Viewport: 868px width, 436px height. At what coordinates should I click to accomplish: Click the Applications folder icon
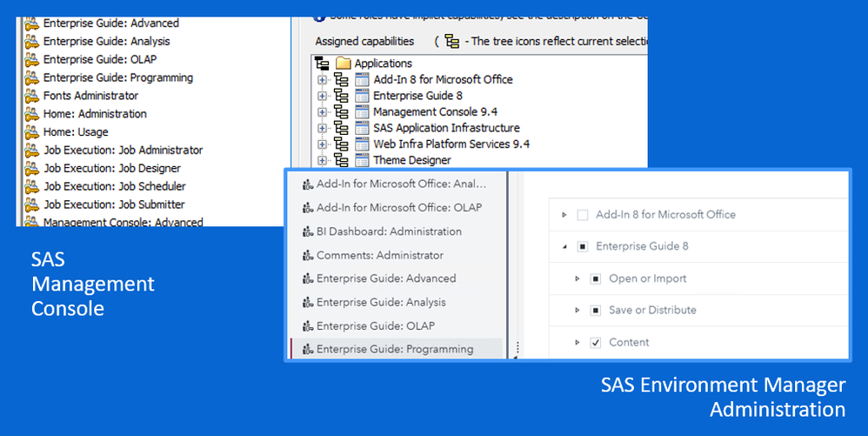click(x=344, y=63)
